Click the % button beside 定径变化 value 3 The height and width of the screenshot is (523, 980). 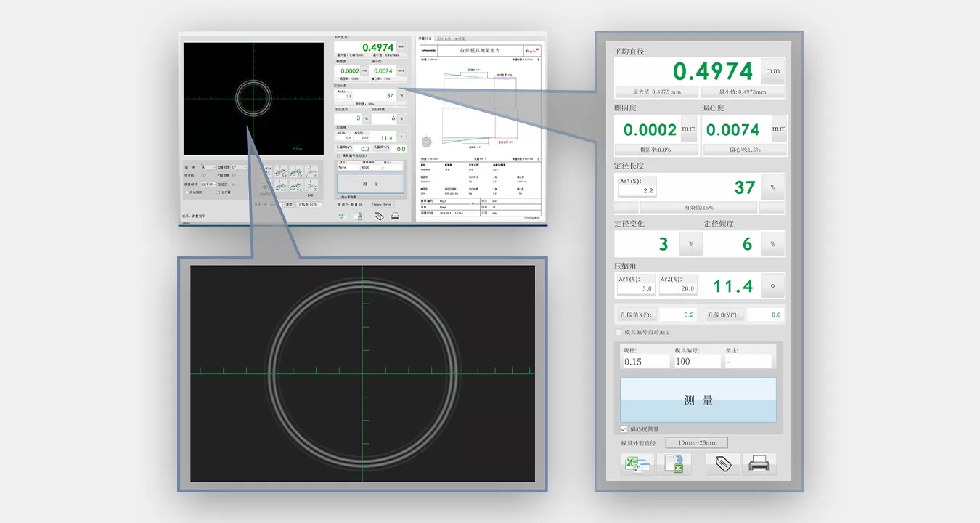[690, 244]
